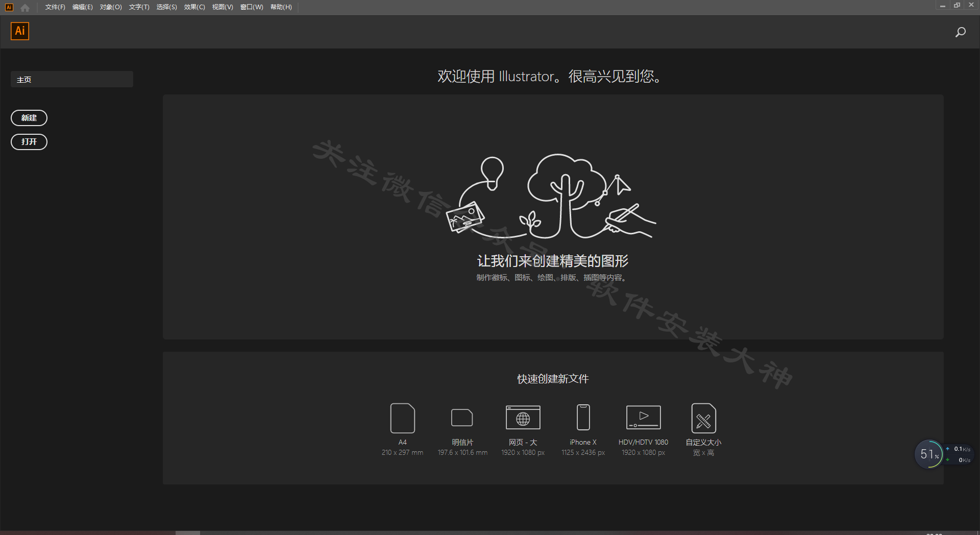Click the 快速创建新文件 heading
This screenshot has height=535, width=980.
pos(553,379)
